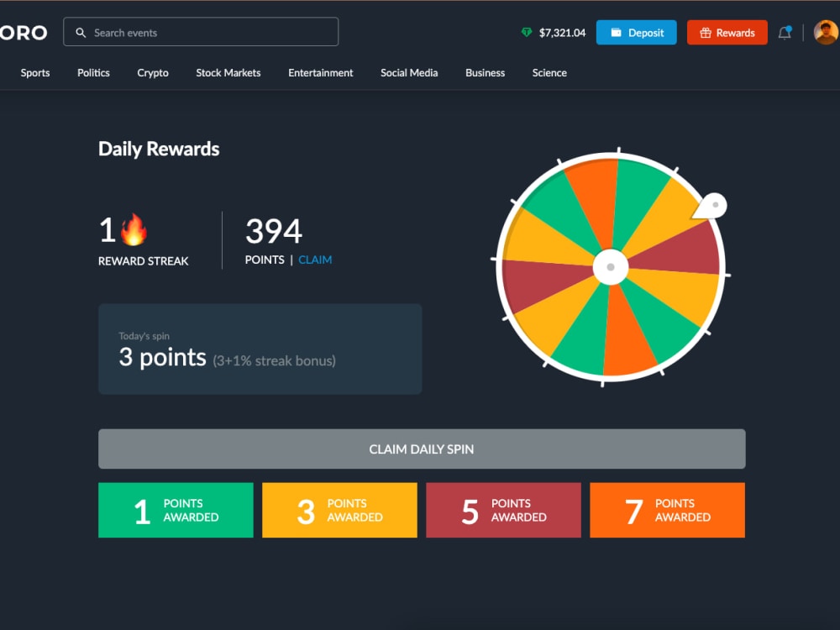Viewport: 840px width, 630px height.
Task: Open the Deposit button
Action: point(637,33)
